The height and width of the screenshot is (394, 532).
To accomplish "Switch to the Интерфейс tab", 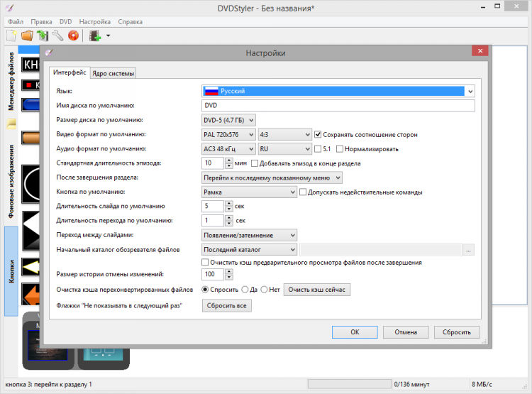I will tap(70, 72).
